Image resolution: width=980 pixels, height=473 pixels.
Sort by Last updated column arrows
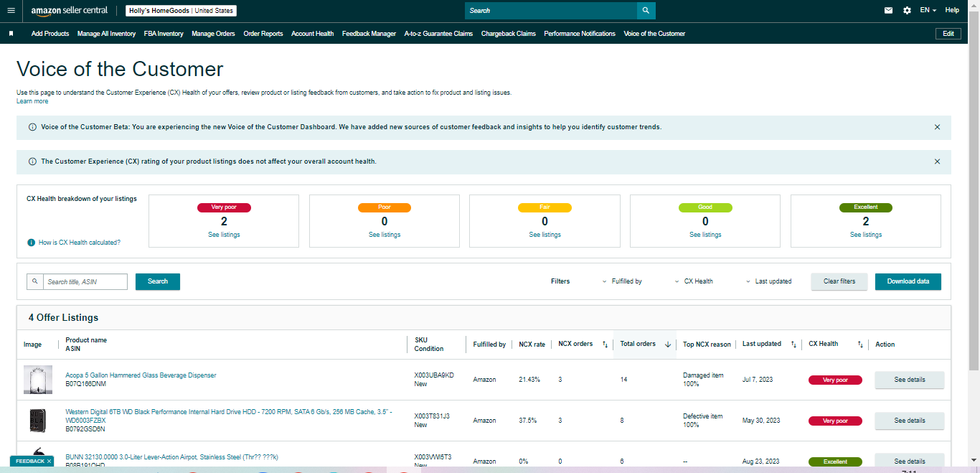793,345
